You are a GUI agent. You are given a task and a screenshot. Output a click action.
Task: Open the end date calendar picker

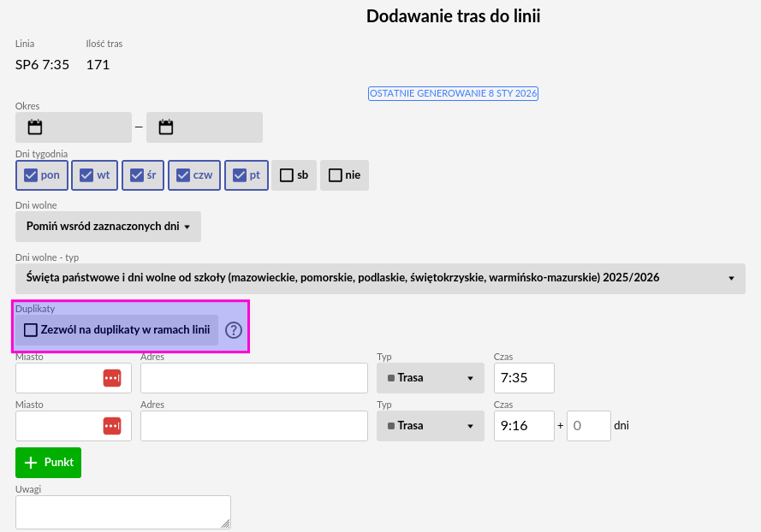(x=166, y=127)
